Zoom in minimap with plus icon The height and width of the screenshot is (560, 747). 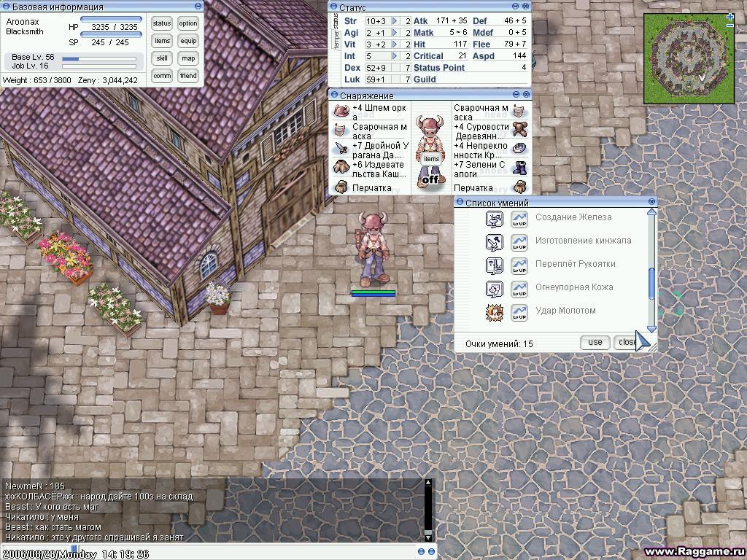point(730,17)
